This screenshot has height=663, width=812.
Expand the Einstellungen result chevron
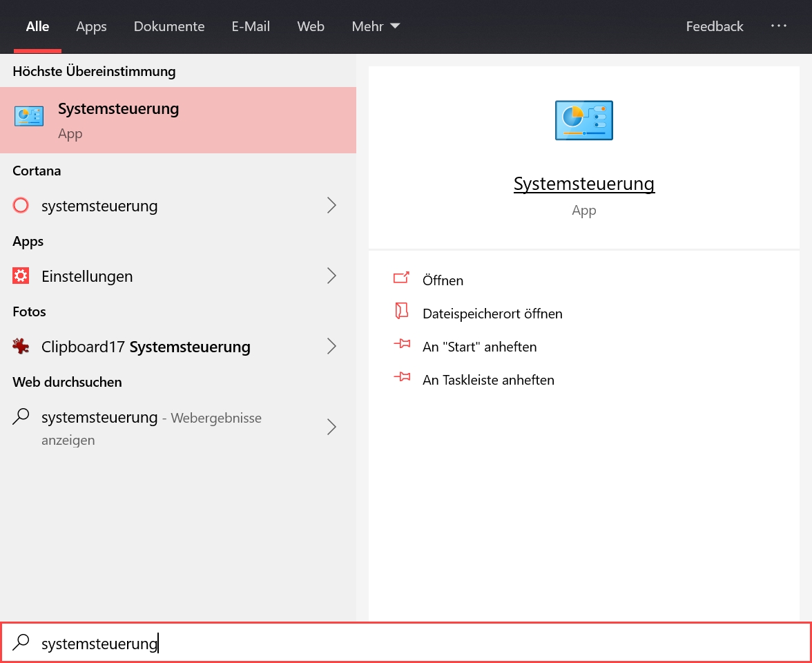pyautogui.click(x=331, y=276)
